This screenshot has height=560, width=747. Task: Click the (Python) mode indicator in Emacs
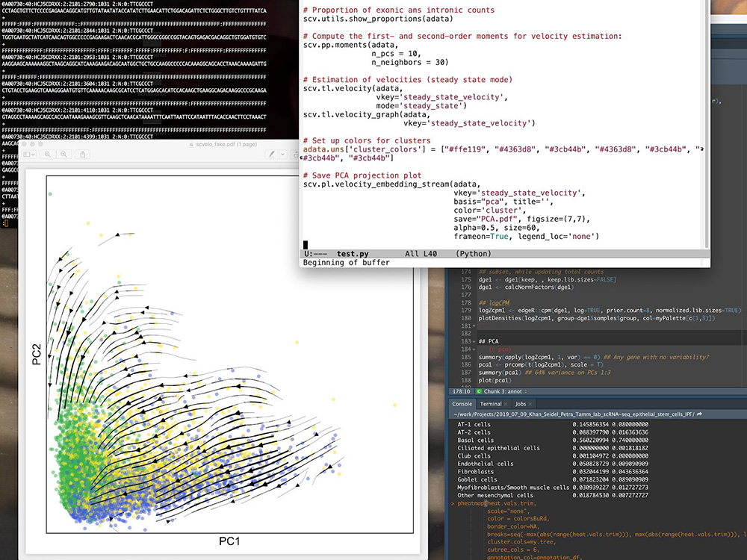[473, 253]
